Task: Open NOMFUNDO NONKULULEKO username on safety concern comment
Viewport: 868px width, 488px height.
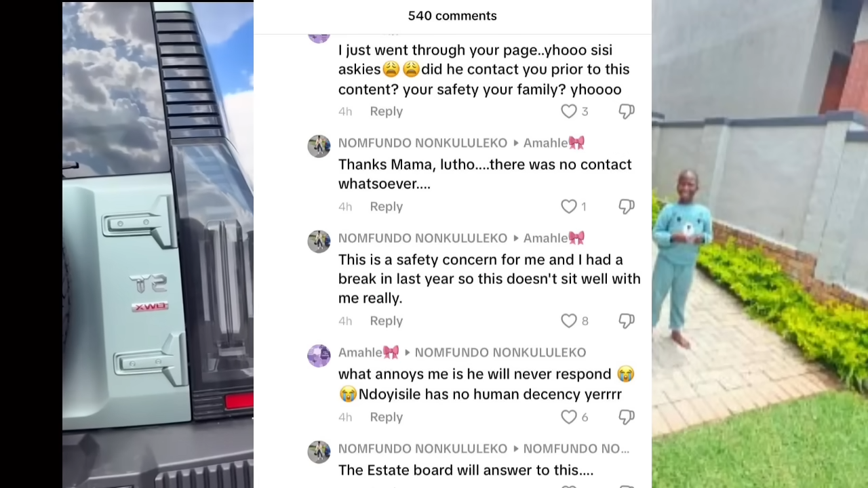Action: click(422, 238)
